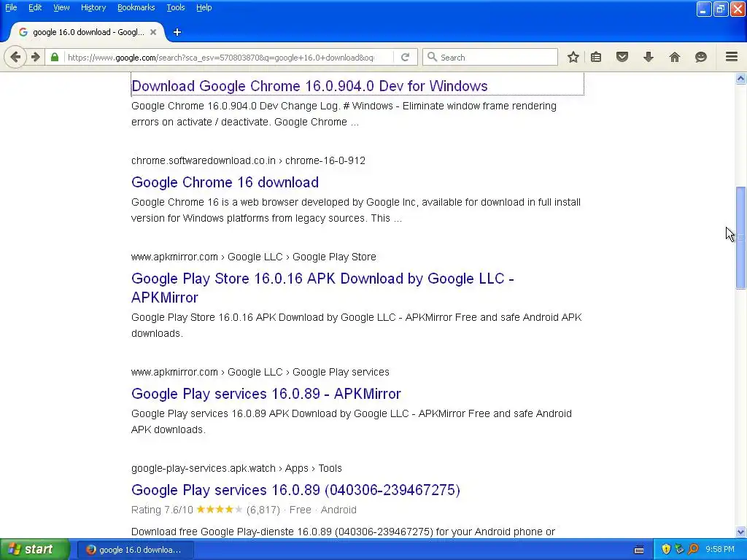Click the magnifier icon in Search box

click(432, 57)
